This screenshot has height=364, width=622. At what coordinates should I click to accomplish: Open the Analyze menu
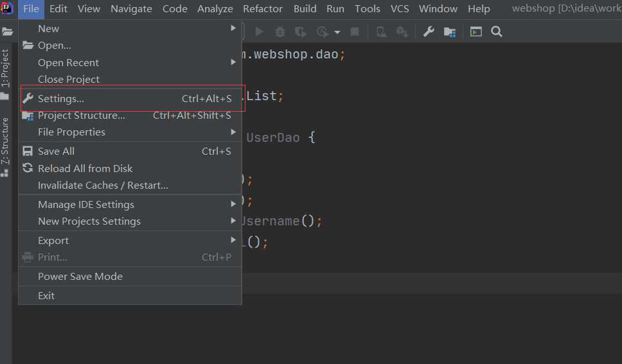pos(215,9)
